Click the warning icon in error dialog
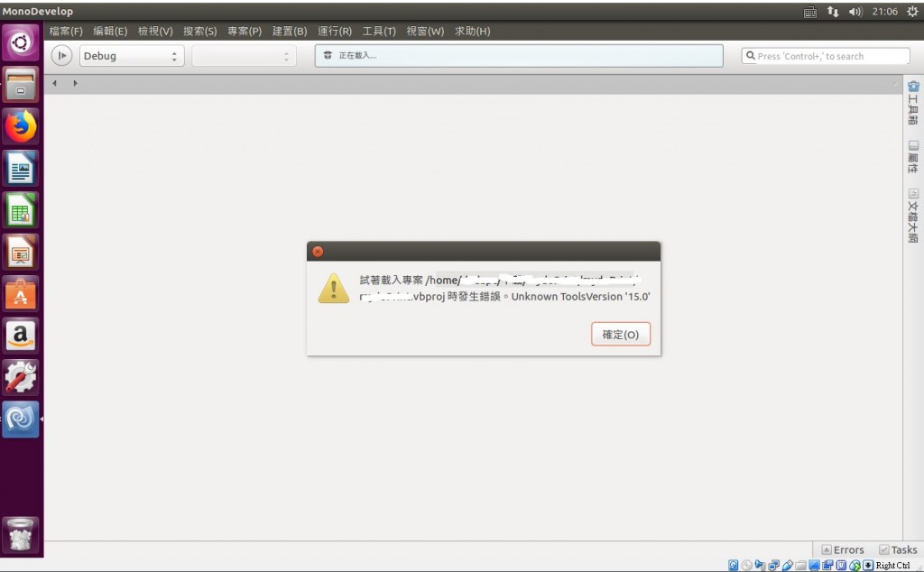Screen dimensions: 924x572 click(334, 288)
